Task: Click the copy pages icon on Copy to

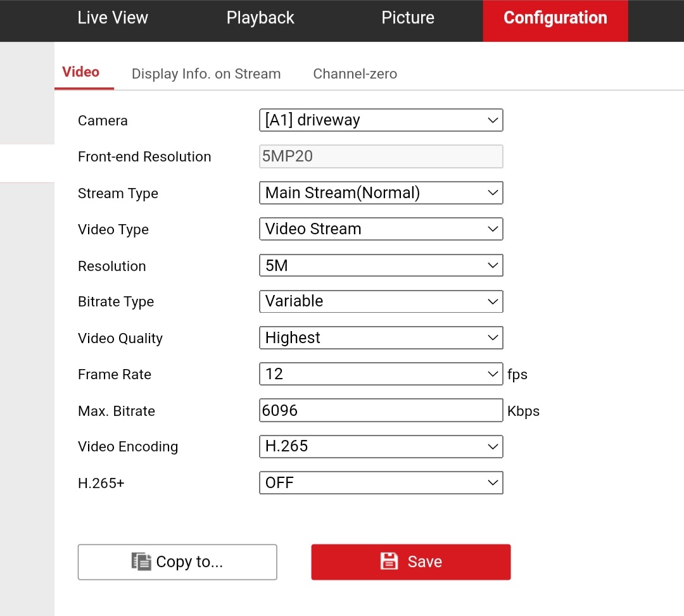Action: [x=141, y=562]
